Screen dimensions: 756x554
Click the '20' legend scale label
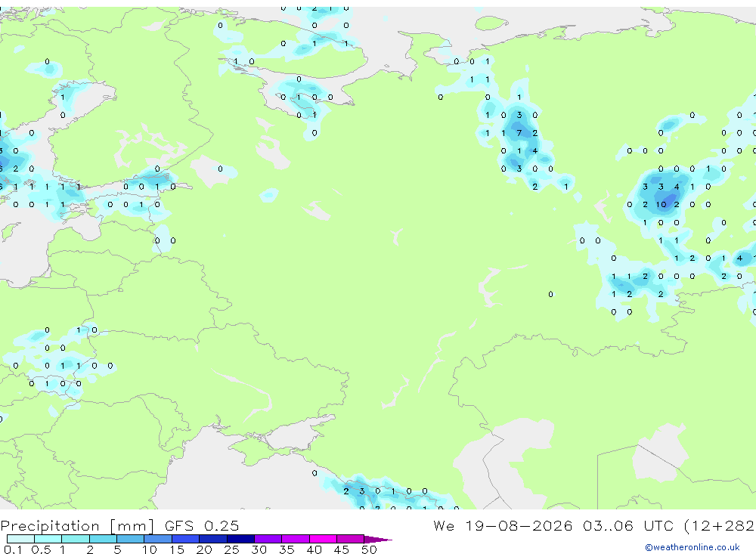(x=204, y=549)
